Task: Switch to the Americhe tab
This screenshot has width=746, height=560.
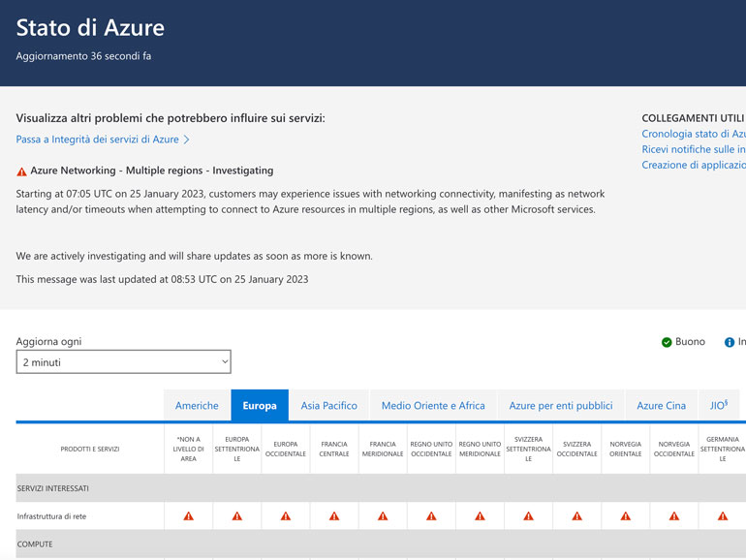Action: click(x=197, y=405)
